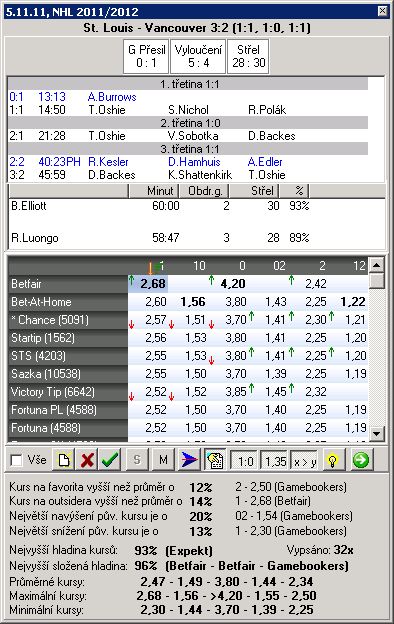394x624 pixels.
Task: Click the S toolbar button
Action: click(137, 460)
